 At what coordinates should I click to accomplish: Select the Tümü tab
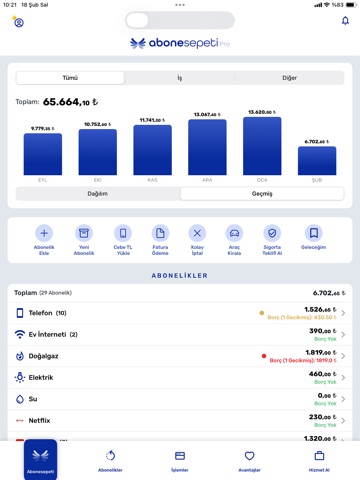click(70, 78)
